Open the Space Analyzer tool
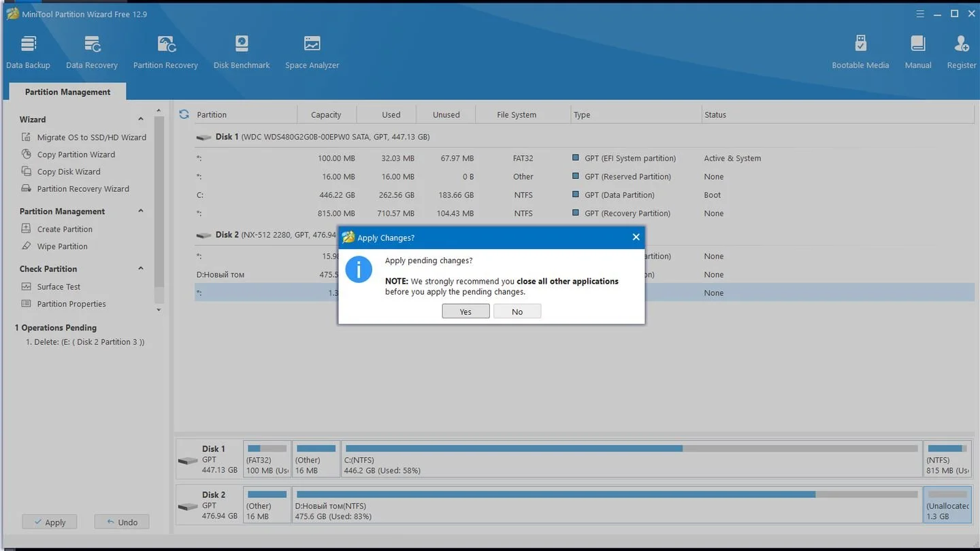Viewport: 980px width, 551px height. point(312,52)
